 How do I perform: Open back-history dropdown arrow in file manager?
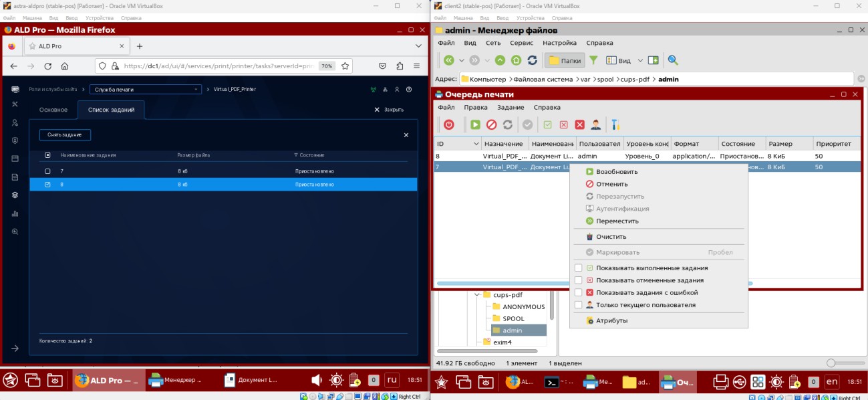pos(460,60)
